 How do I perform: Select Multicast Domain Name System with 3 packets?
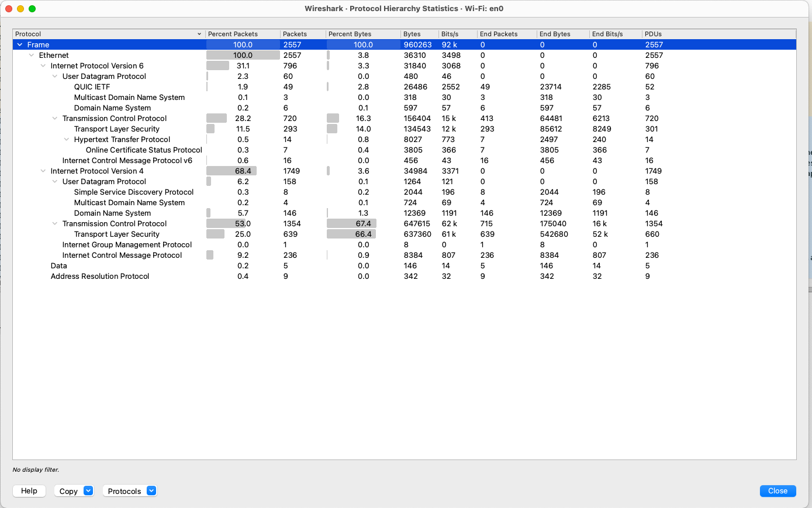405,98
